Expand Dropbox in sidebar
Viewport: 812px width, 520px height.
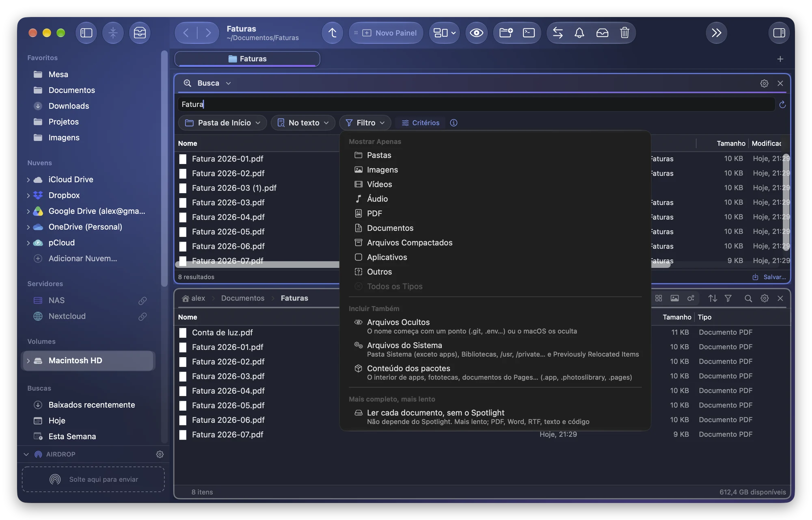(x=28, y=195)
